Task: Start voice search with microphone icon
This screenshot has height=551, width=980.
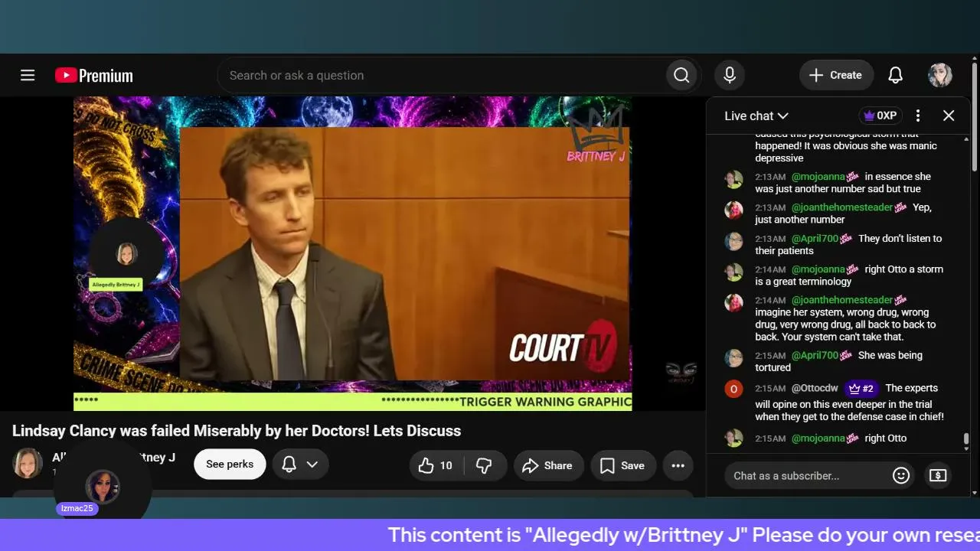Action: pyautogui.click(x=730, y=75)
